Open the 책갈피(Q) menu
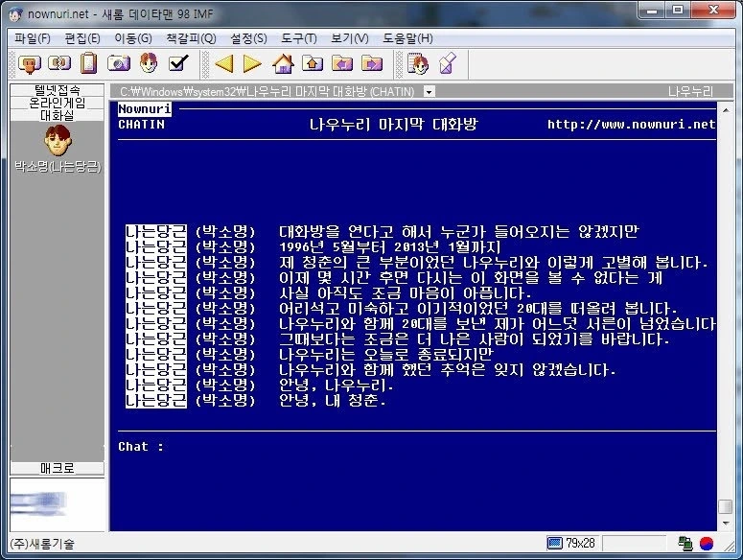The height and width of the screenshot is (560, 743). [x=191, y=38]
